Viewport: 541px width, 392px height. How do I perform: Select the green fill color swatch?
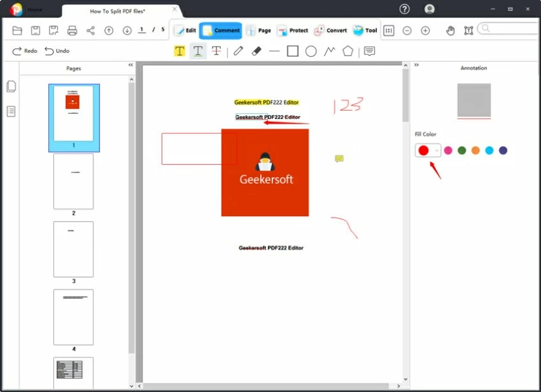point(460,150)
